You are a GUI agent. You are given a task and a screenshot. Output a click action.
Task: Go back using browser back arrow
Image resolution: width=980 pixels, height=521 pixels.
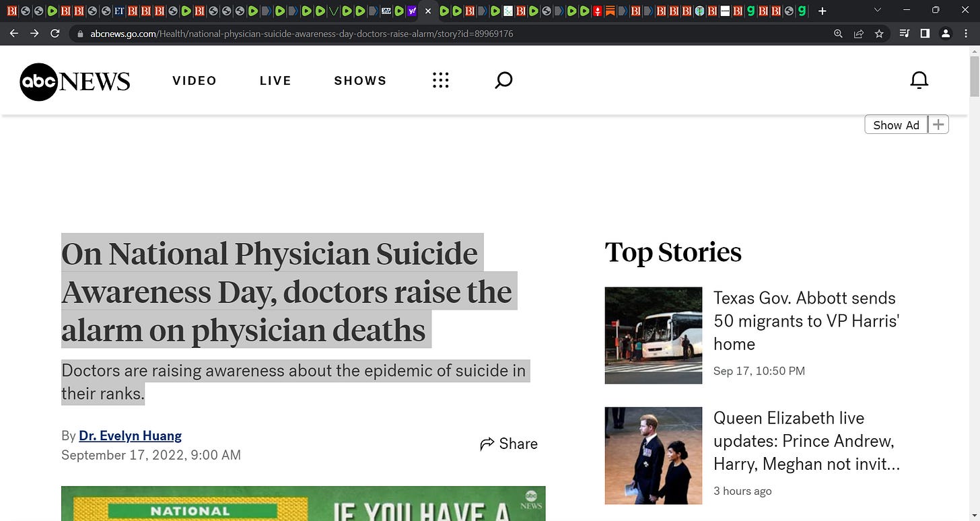click(x=13, y=33)
